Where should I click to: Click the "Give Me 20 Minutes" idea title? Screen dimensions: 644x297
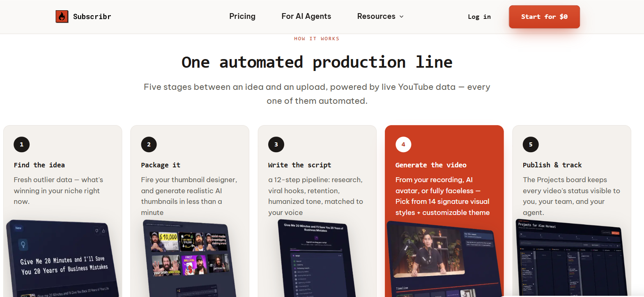(64, 265)
